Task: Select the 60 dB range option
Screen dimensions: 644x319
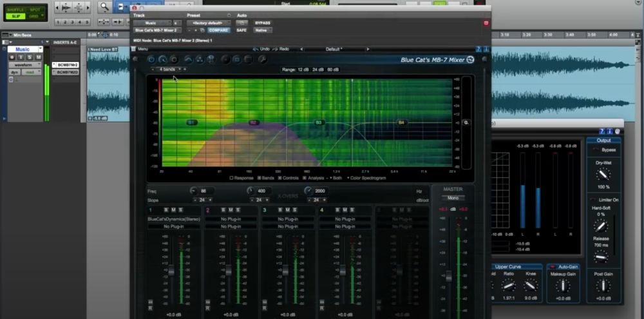Action: 333,70
